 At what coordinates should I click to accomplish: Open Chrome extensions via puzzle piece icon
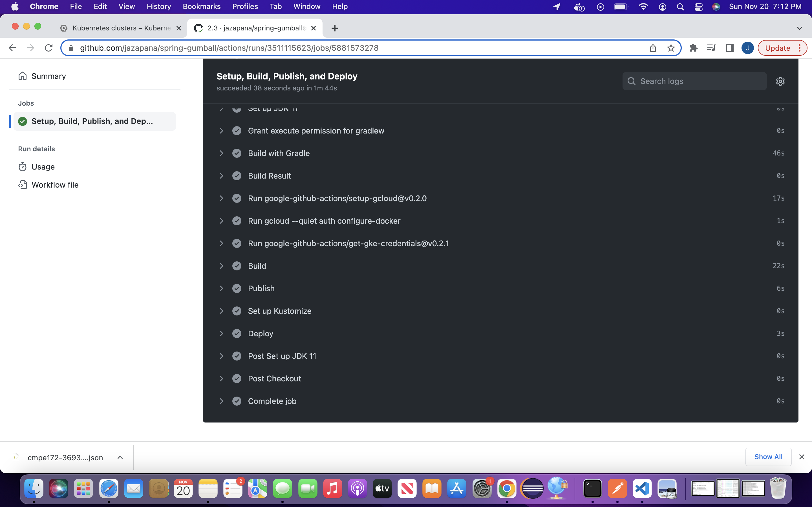(694, 48)
